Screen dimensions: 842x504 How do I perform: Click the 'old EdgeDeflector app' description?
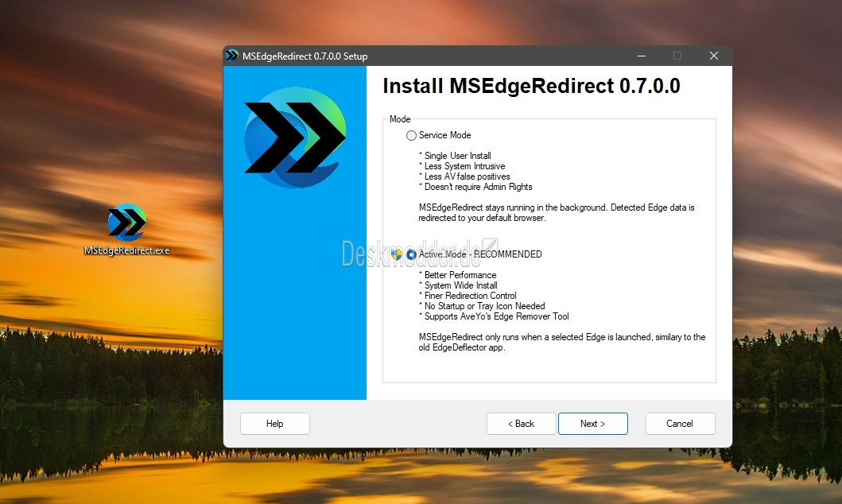(561, 343)
